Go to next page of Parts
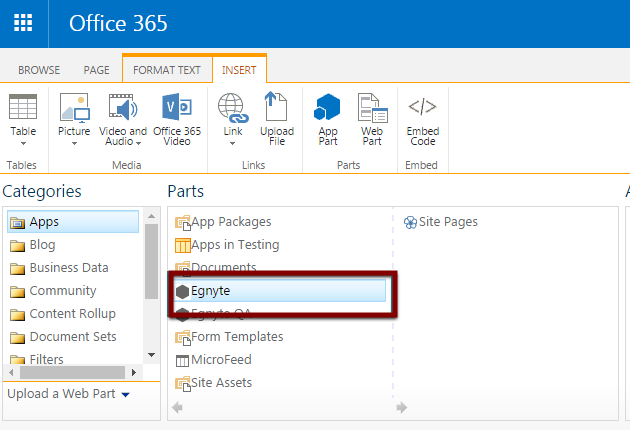The height and width of the screenshot is (430, 630). point(401,408)
